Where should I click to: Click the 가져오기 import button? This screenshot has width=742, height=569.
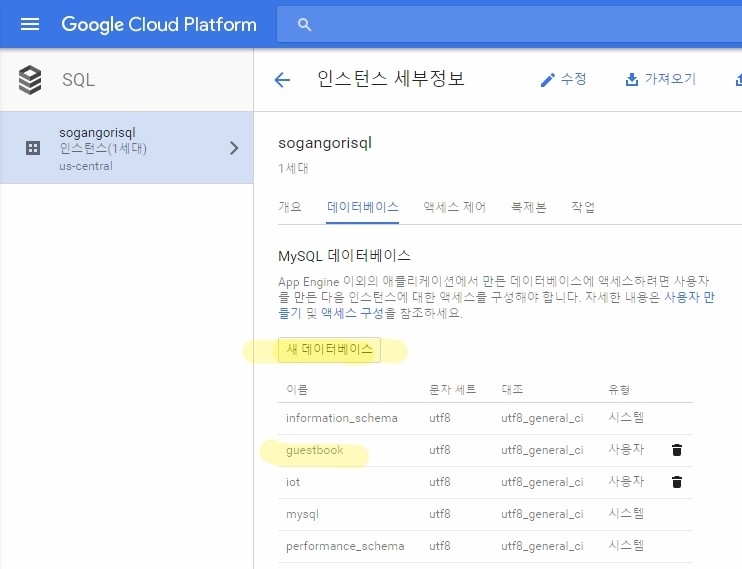pos(661,79)
